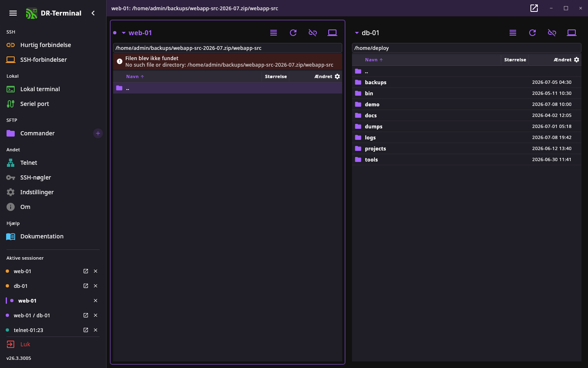
Task: Open Indstillinger settings
Action: 53,192
